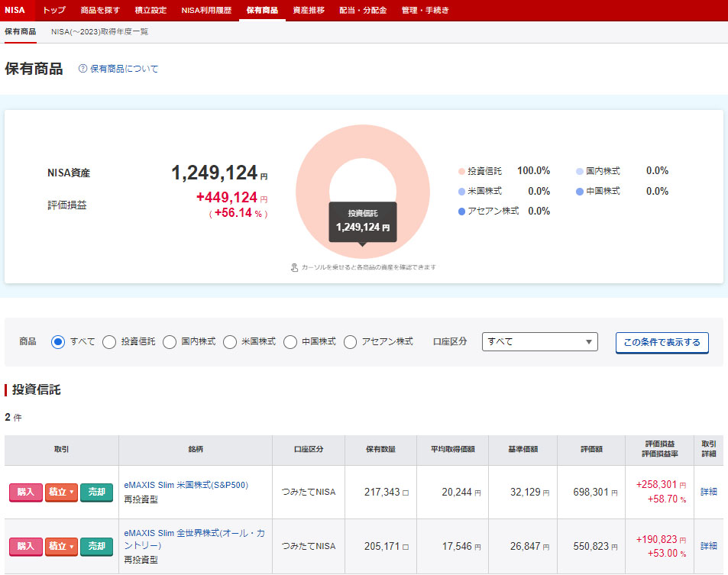Click the 中国株式 legend dot
The width and height of the screenshot is (728, 575).
point(580,192)
